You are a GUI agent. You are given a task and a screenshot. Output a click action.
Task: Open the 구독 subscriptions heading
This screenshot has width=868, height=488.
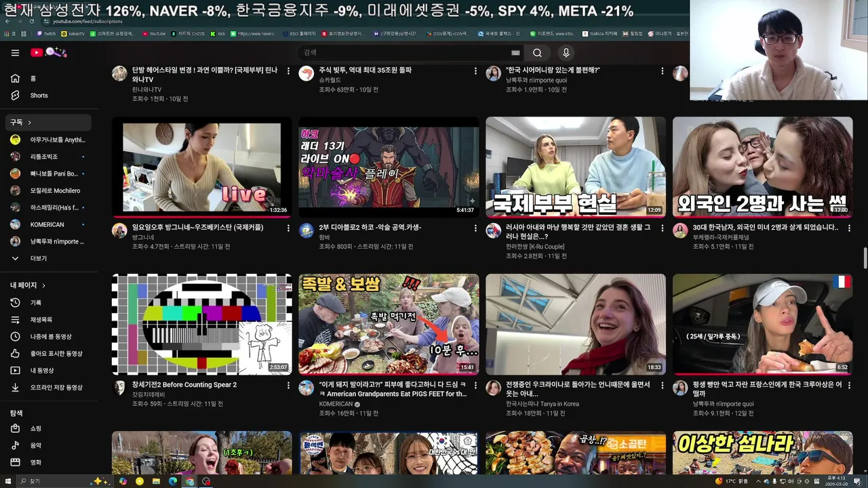(49, 122)
